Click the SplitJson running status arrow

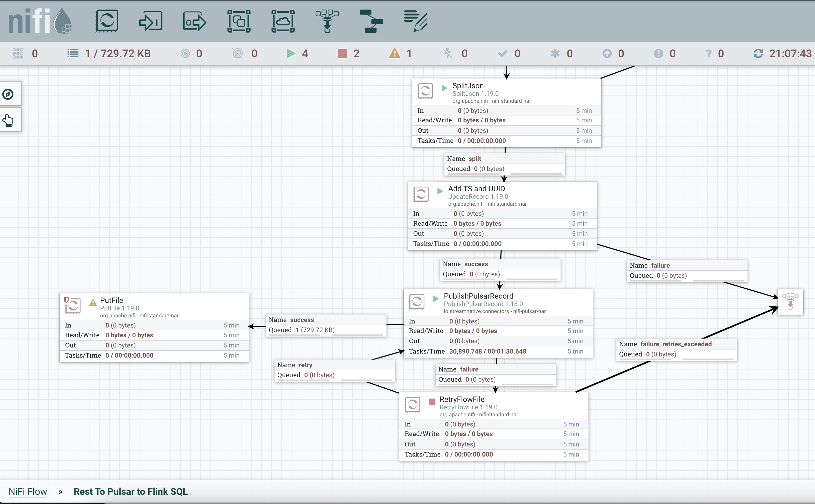tap(444, 88)
